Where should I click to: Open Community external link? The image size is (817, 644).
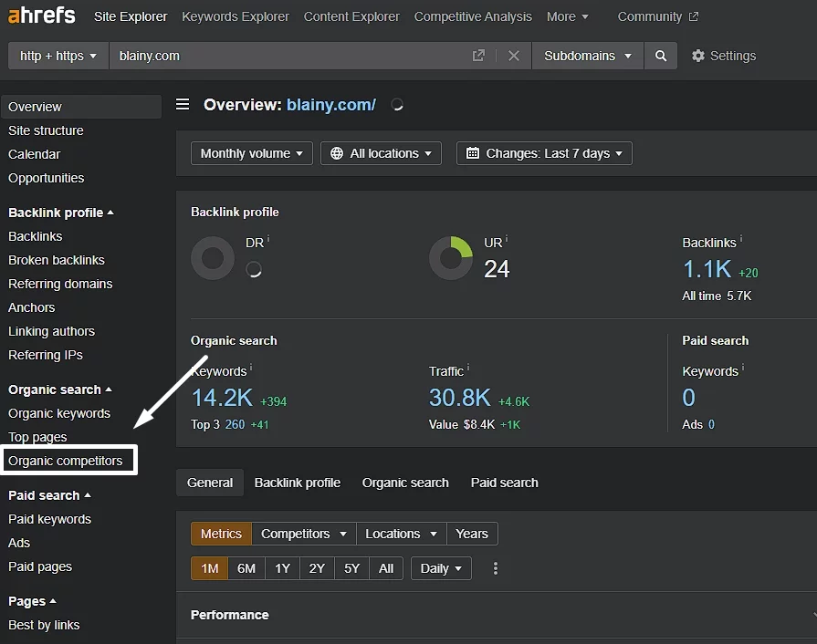[x=657, y=16]
